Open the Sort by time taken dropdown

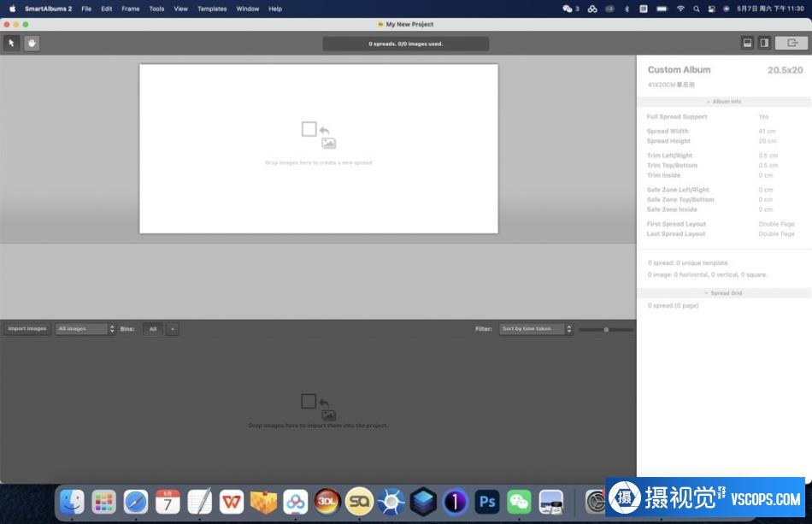tap(536, 329)
